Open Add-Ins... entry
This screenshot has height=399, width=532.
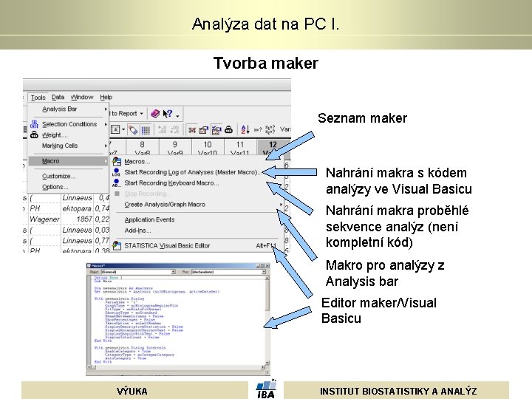[x=197, y=231]
